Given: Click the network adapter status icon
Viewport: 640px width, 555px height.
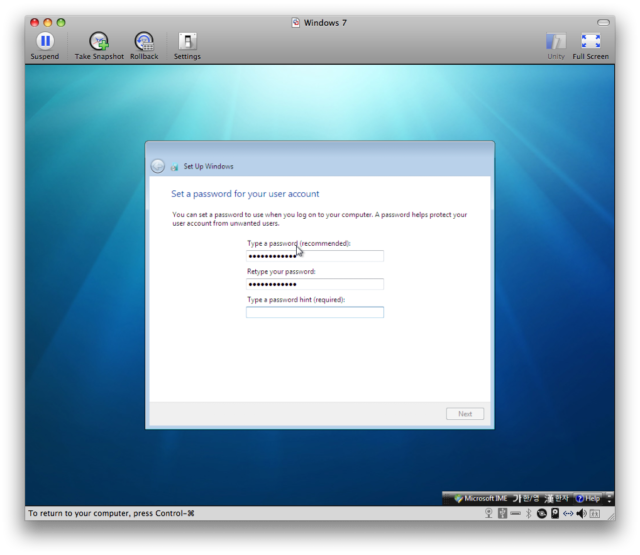Looking at the screenshot, I should (x=568, y=514).
